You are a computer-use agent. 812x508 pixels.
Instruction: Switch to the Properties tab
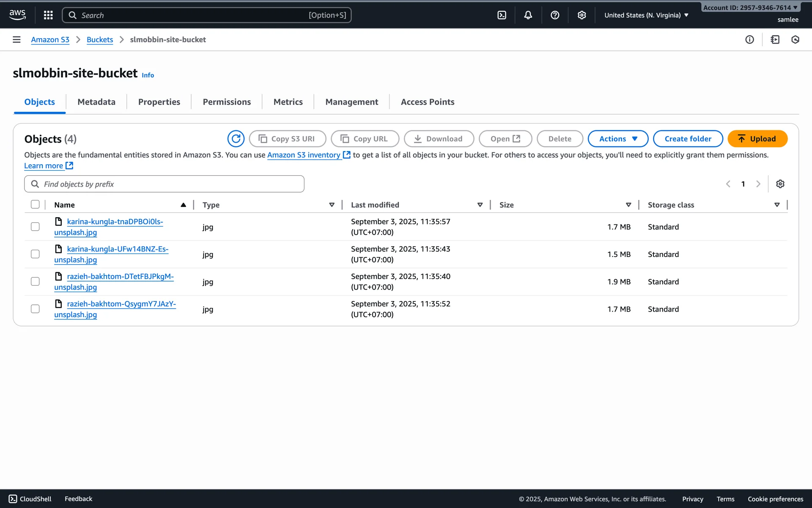[159, 102]
